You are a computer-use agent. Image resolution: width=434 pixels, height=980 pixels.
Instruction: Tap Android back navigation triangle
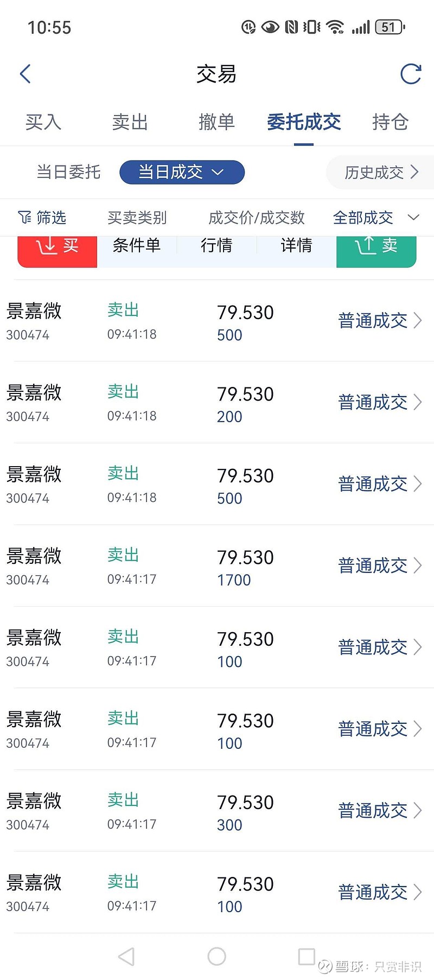click(126, 957)
